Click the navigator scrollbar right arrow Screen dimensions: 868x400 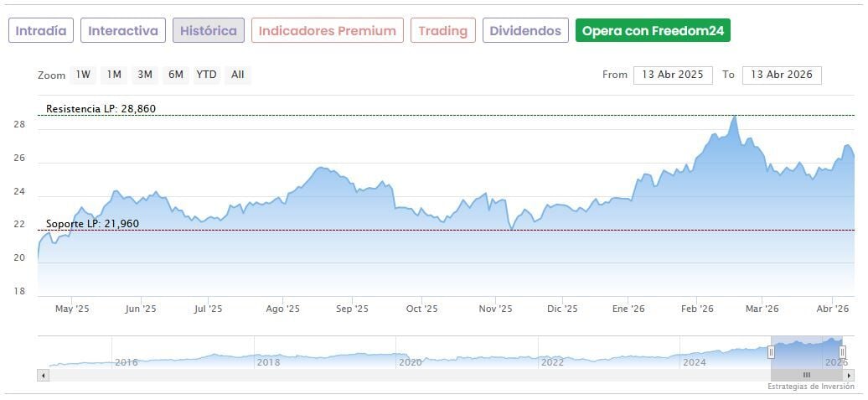(x=849, y=375)
